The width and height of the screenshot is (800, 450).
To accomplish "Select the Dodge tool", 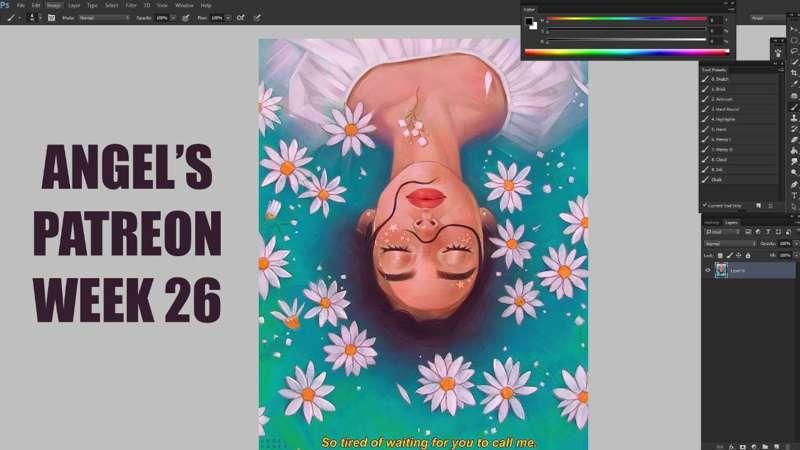I will pyautogui.click(x=794, y=172).
